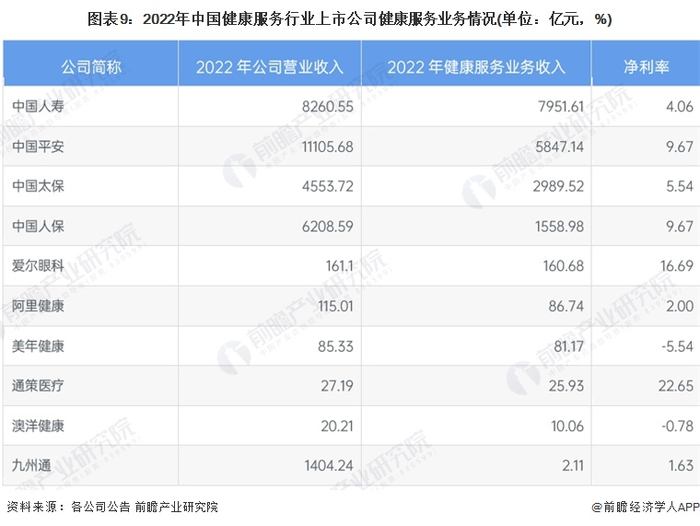Click health service income 7951.61
Image resolution: width=700 pixels, height=526 pixels.
(x=561, y=107)
